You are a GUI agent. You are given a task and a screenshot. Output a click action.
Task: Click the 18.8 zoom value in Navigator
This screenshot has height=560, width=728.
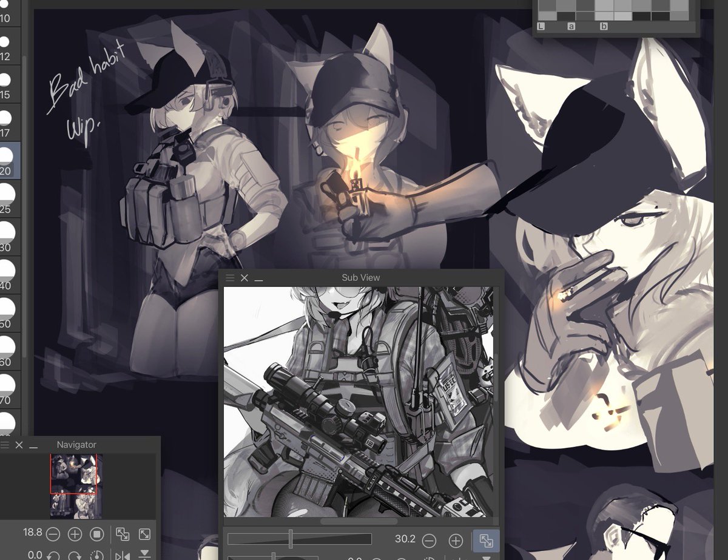point(32,533)
